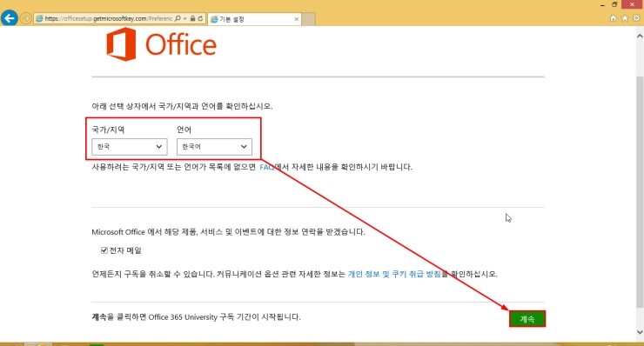Click the lock security icon in address bar
The height and width of the screenshot is (346, 644).
(192, 18)
